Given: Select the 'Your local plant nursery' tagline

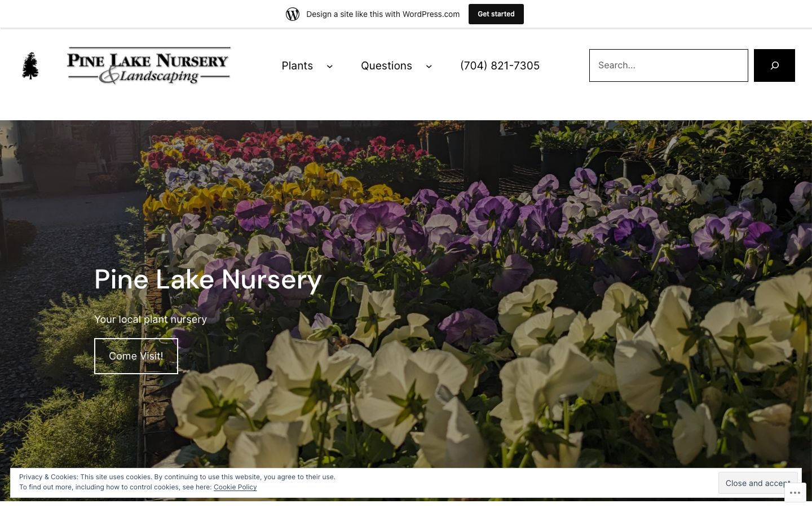Looking at the screenshot, I should pos(151,319).
